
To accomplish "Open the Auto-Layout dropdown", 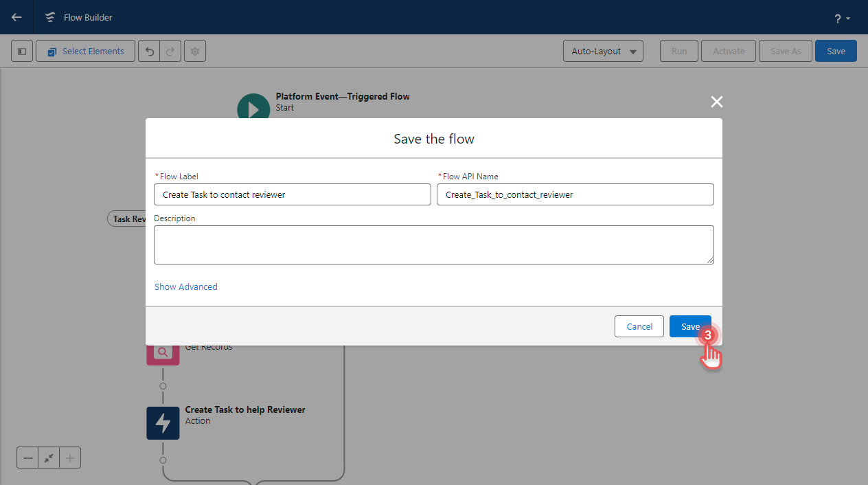I will click(x=603, y=50).
